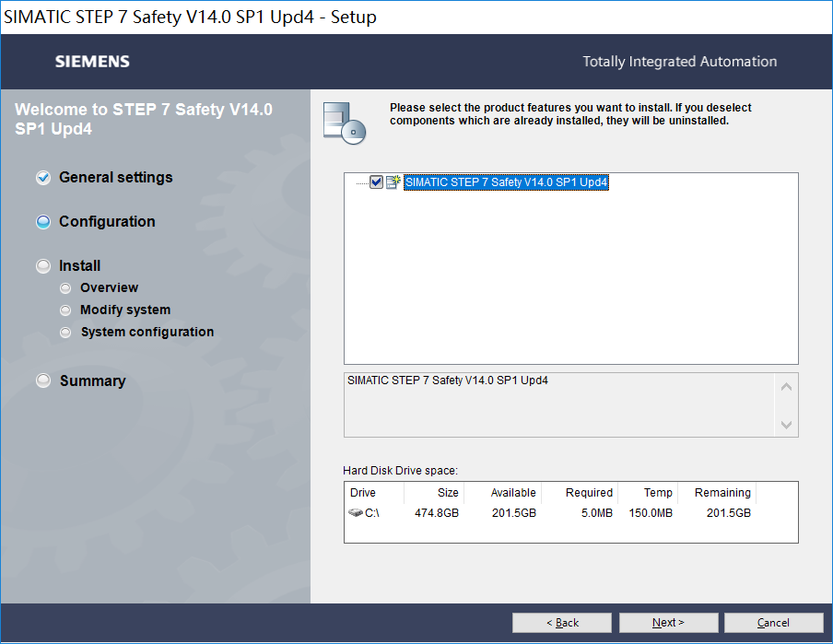Select the Summary step
This screenshot has width=833, height=644.
[92, 381]
